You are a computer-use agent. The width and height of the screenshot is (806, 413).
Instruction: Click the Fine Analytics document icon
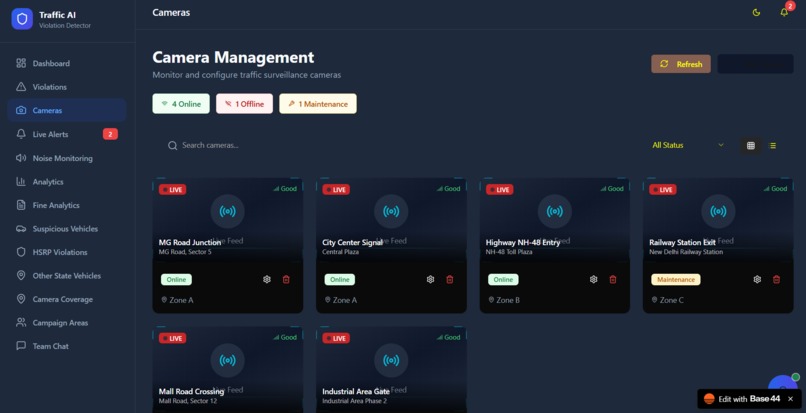coord(21,205)
